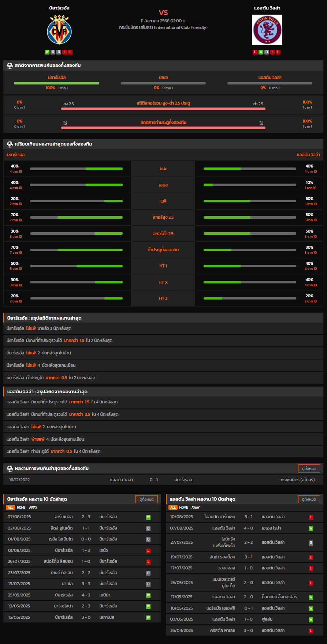Click the W result badge for 25/05/2025 Sevilla match

pyautogui.click(x=148, y=595)
